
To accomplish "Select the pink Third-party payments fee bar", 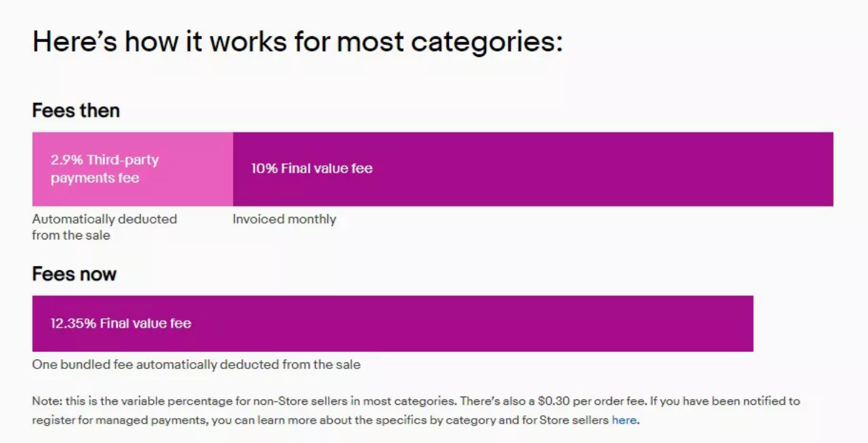I will [x=133, y=169].
